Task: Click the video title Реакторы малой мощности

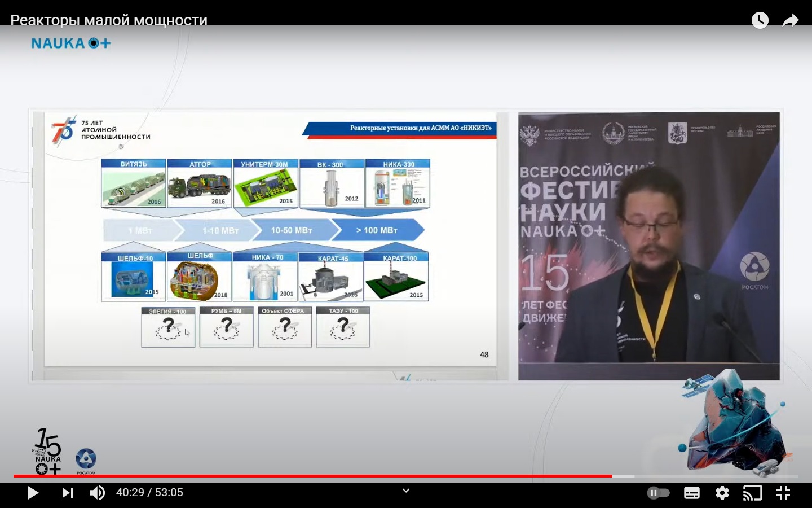Action: (x=109, y=20)
